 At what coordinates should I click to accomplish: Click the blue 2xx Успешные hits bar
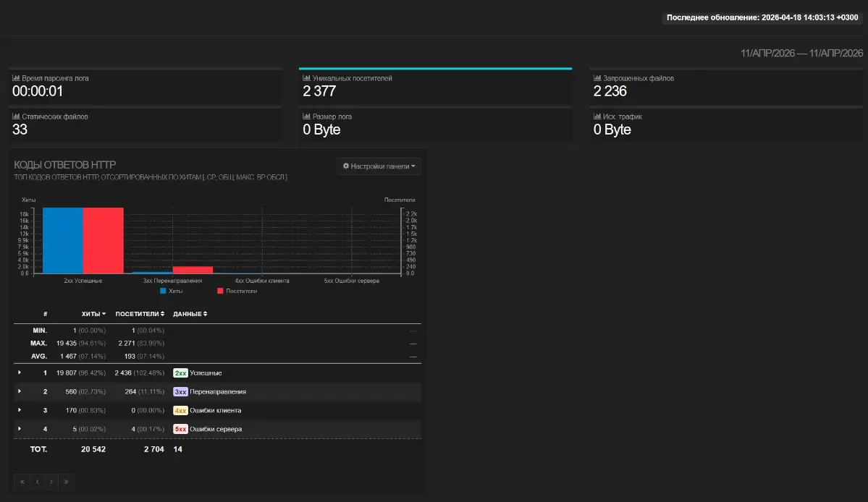pyautogui.click(x=62, y=240)
